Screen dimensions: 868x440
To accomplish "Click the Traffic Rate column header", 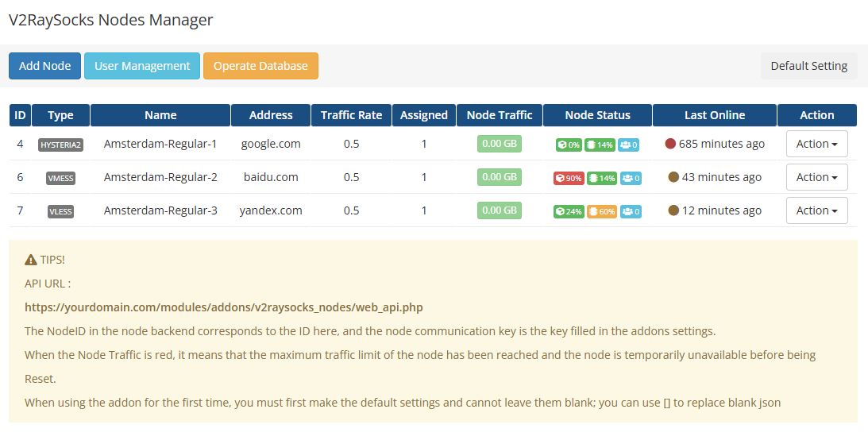I will 351,115.
